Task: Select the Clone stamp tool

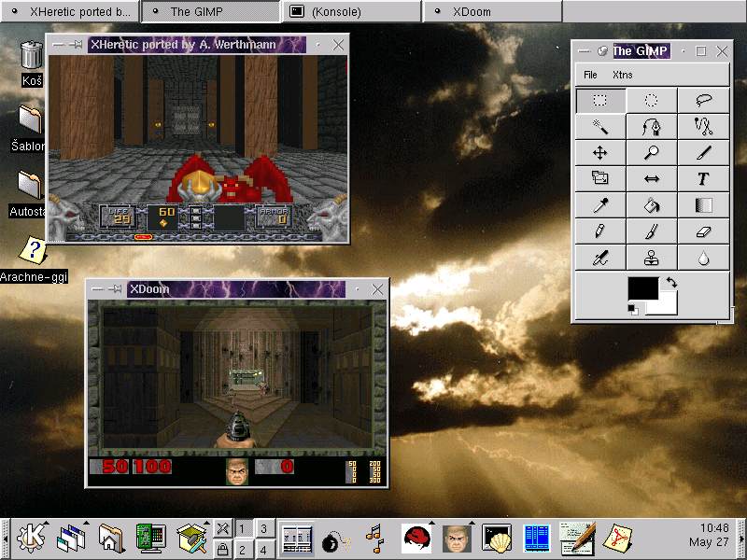Action: (x=652, y=259)
